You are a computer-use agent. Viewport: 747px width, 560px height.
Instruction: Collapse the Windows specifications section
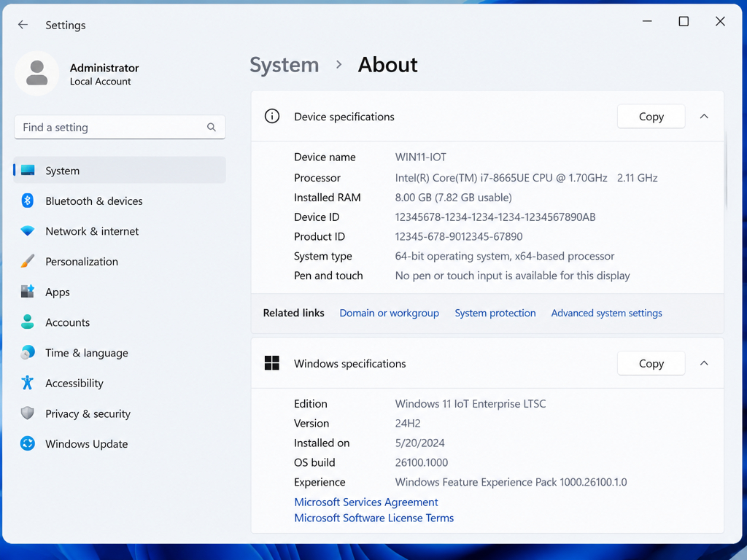click(704, 363)
